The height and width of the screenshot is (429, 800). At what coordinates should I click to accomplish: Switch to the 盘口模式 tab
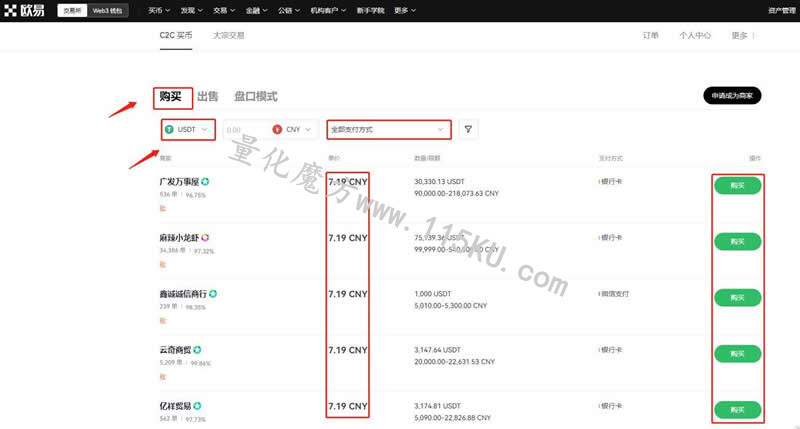tap(256, 96)
